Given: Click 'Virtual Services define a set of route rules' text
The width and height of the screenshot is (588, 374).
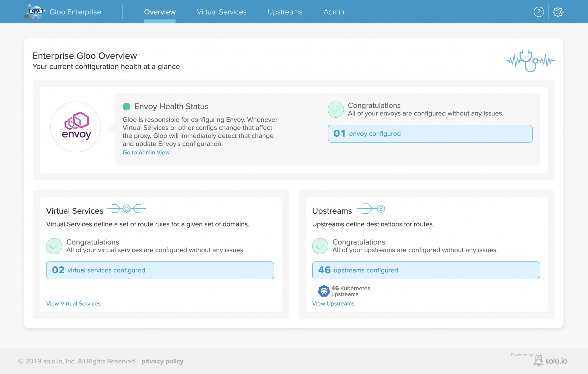Looking at the screenshot, I should (x=147, y=224).
